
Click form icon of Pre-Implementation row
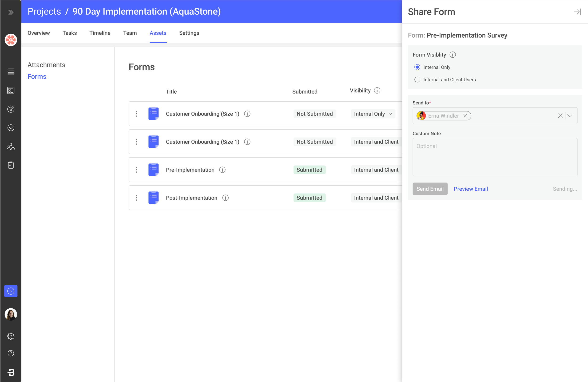click(153, 170)
